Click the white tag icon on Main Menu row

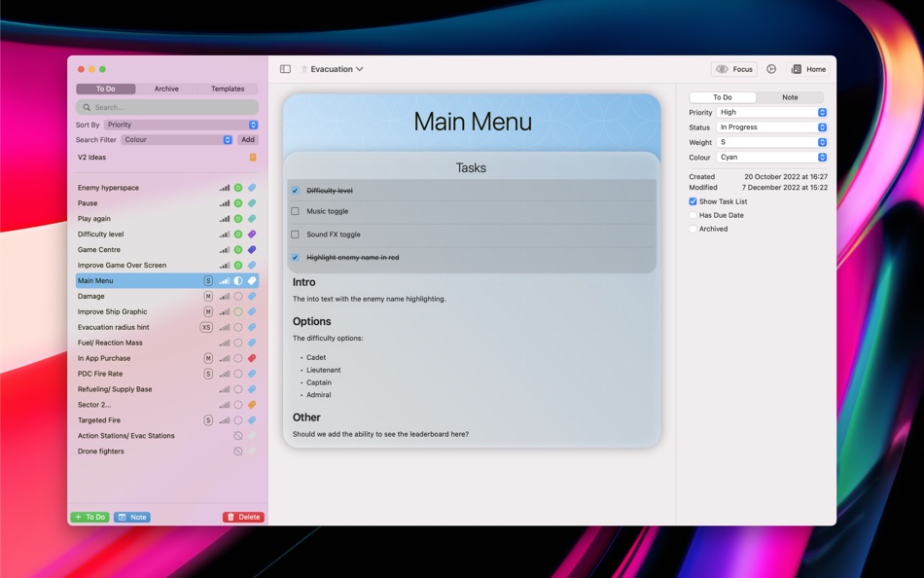pyautogui.click(x=252, y=281)
